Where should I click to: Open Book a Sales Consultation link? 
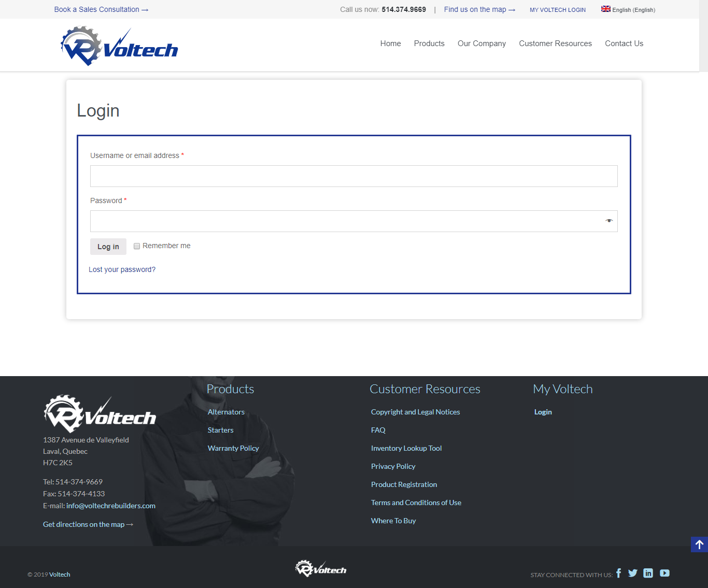point(101,9)
